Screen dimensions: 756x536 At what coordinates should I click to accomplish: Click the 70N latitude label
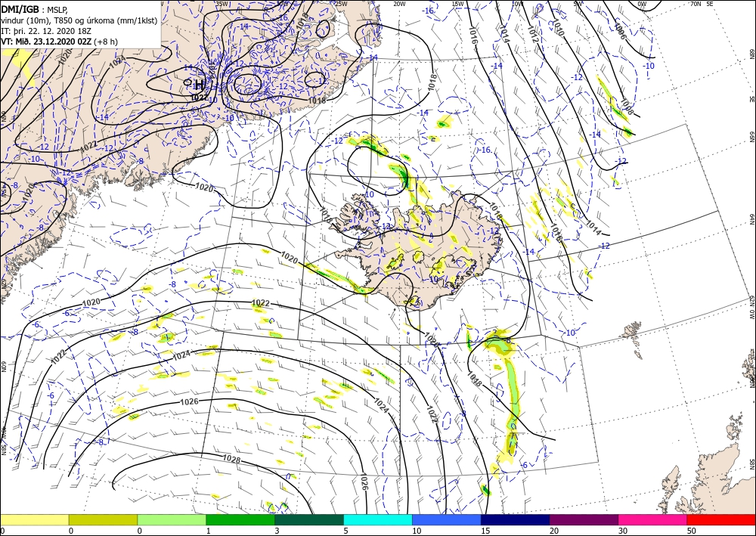(x=696, y=3)
